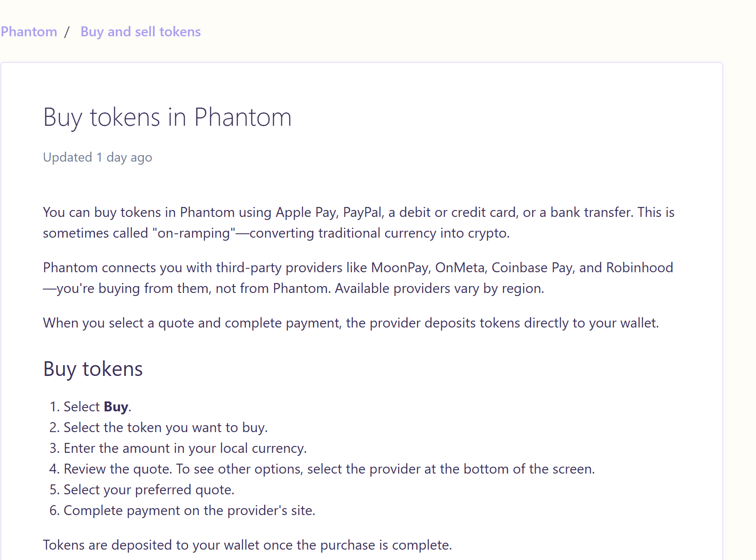
Task: Click the "Buy tokens in Phantom" title
Action: point(167,117)
